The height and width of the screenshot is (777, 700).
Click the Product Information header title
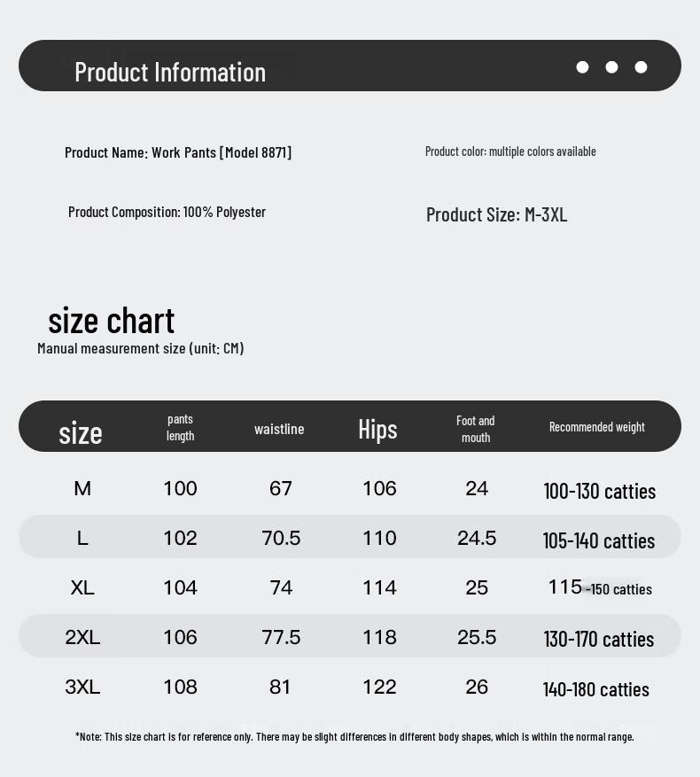[x=170, y=72]
